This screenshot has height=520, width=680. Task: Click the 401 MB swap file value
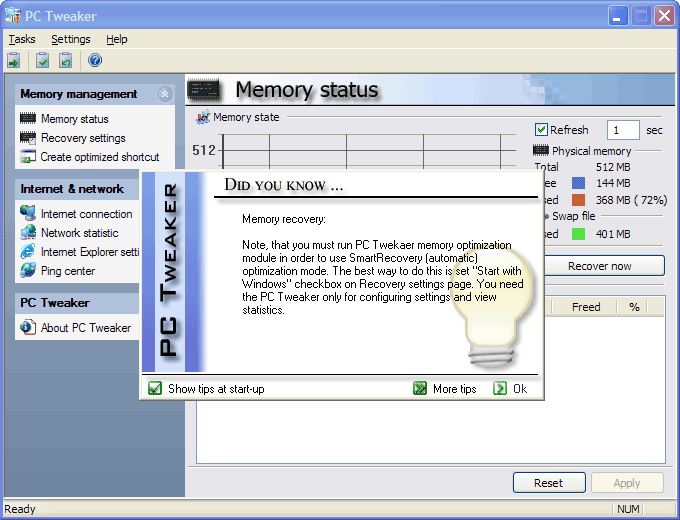[x=613, y=234]
